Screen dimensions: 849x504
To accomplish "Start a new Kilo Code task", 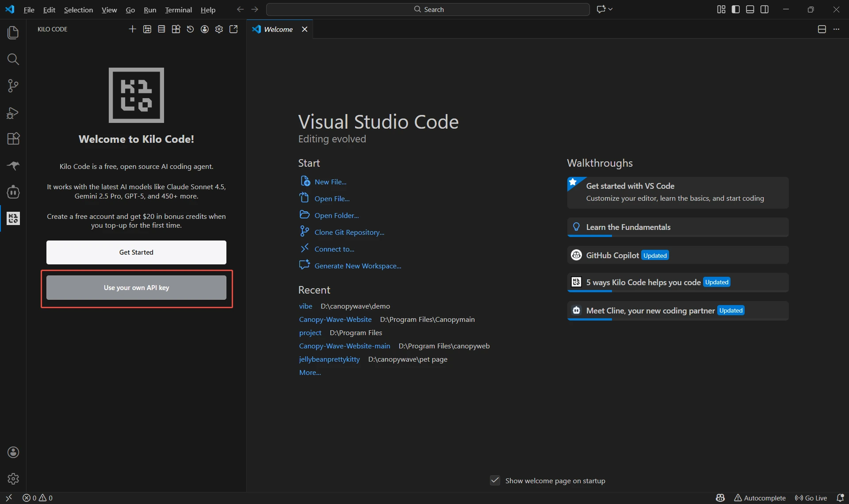I will click(133, 29).
